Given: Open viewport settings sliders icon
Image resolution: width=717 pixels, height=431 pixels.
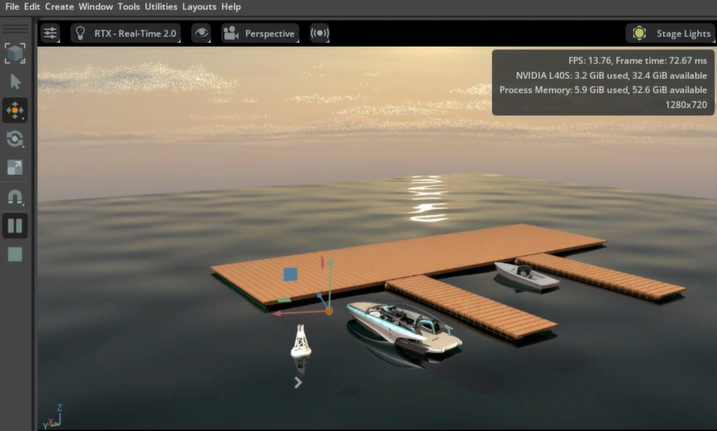Looking at the screenshot, I should coord(50,33).
